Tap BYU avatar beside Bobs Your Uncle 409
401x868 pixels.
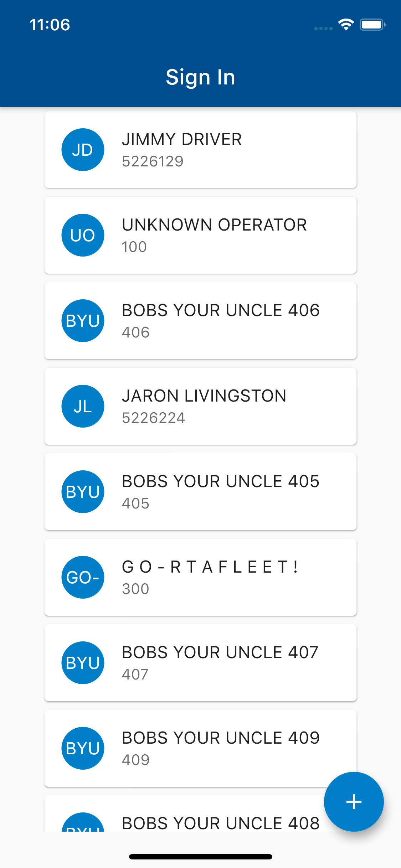(x=83, y=748)
